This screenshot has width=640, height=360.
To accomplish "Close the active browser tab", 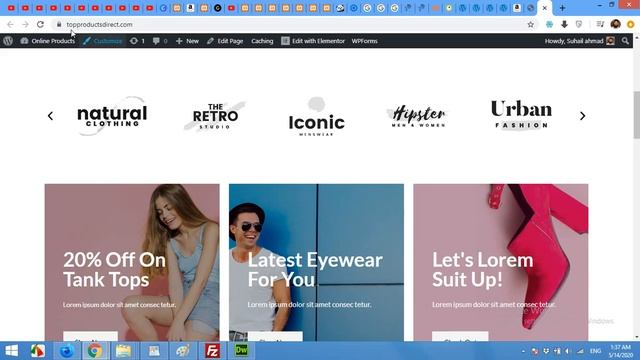I will pos(544,8).
